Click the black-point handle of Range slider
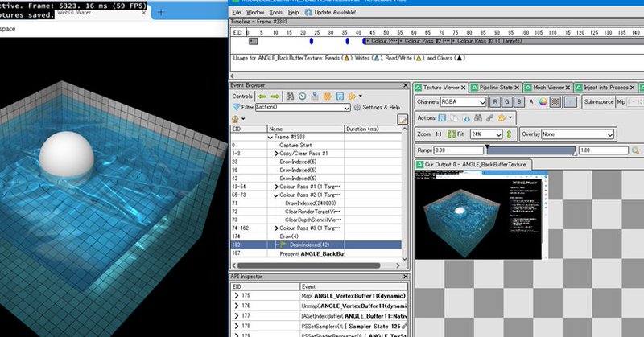Image resolution: width=644 pixels, height=337 pixels. tap(487, 147)
